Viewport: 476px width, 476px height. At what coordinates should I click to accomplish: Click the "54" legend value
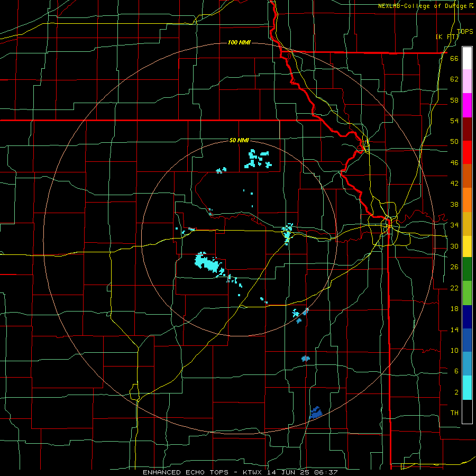[454, 121]
